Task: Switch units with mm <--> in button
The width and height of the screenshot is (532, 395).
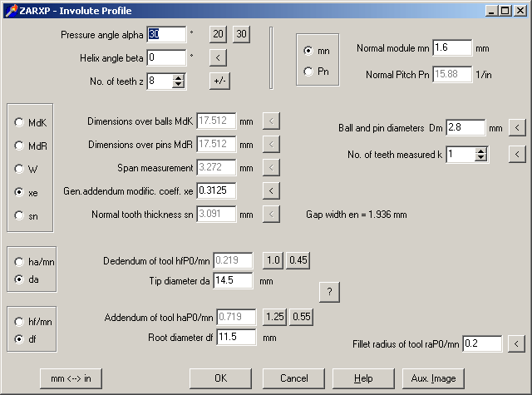Action: tap(71, 378)
